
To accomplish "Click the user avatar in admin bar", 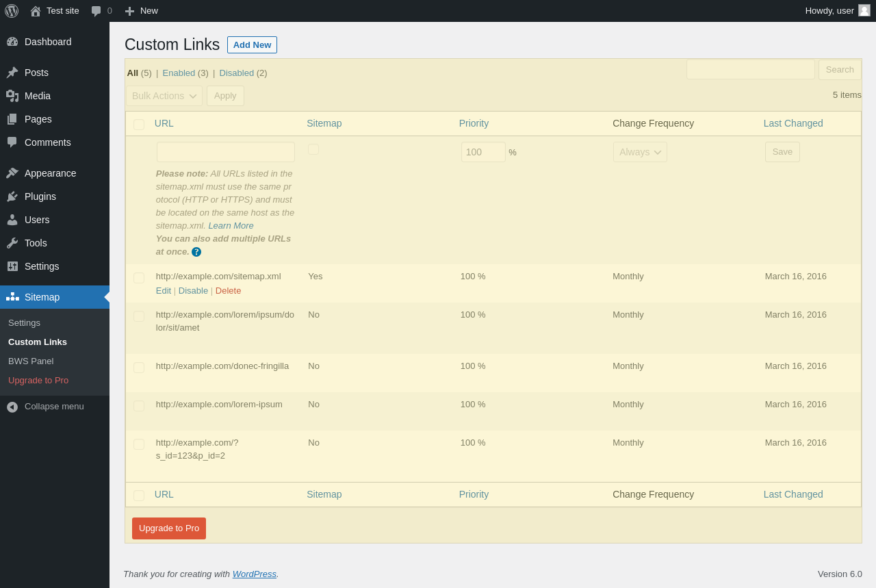I will tap(864, 10).
